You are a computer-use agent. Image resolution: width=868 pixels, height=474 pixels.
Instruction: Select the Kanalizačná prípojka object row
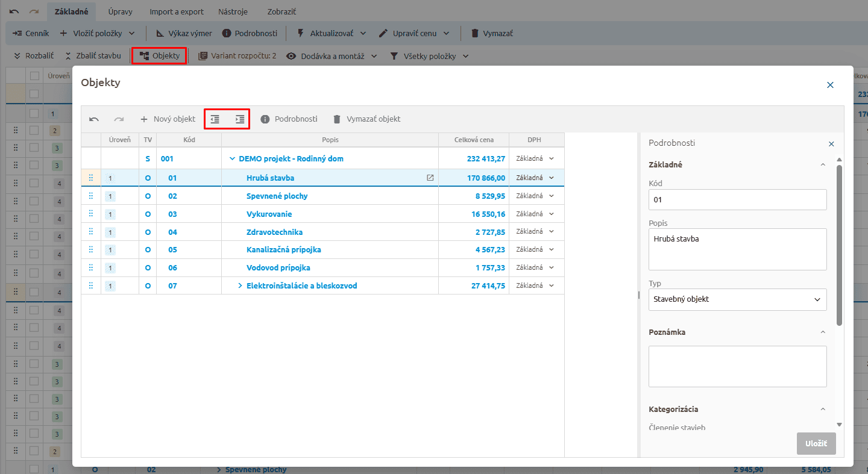coord(322,249)
